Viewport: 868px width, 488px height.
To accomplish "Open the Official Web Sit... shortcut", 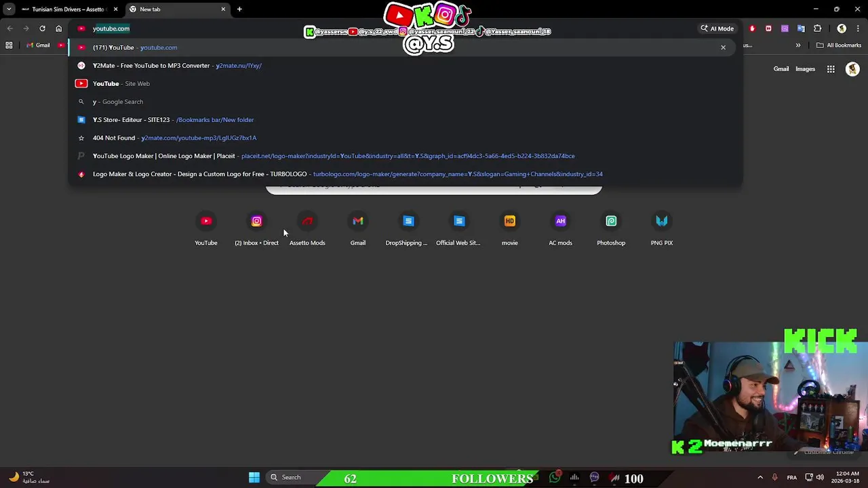I will pos(459,229).
